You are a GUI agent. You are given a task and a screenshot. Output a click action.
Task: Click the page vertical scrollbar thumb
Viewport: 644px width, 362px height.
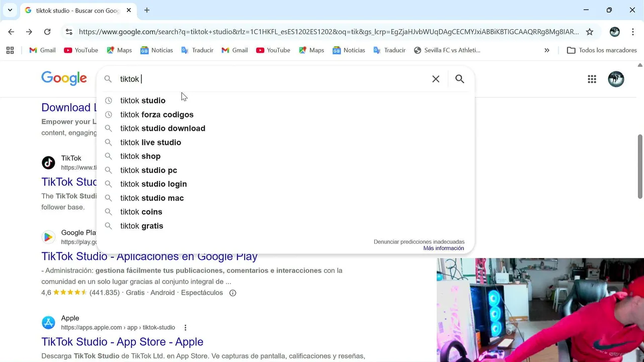(640, 166)
